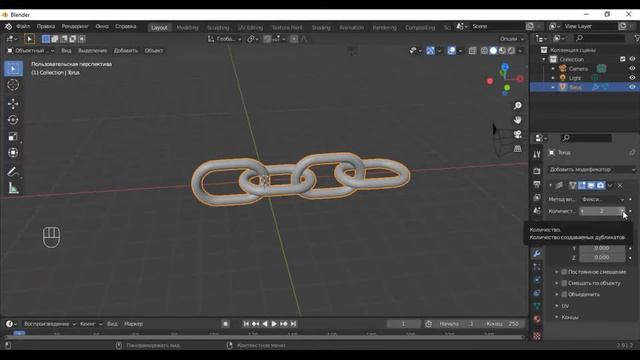Click the pan view hand icon
Image resolution: width=640 pixels, height=360 pixels.
(518, 120)
